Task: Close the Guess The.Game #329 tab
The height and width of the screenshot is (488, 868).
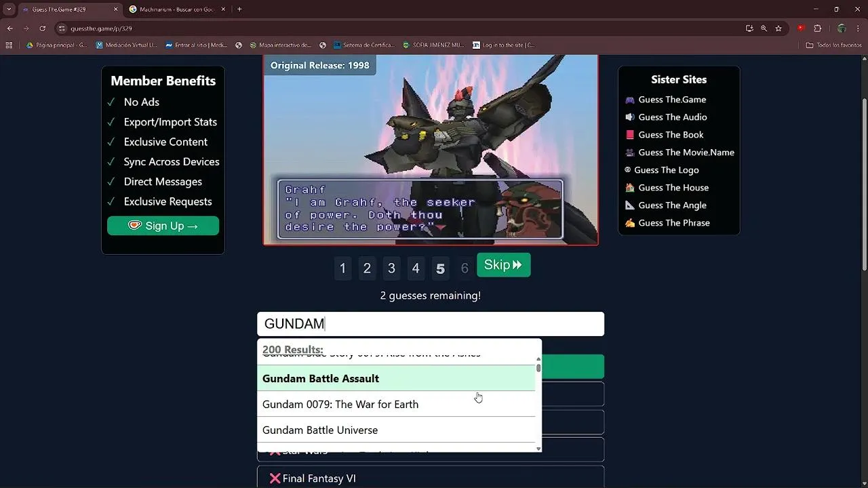Action: 115,9
